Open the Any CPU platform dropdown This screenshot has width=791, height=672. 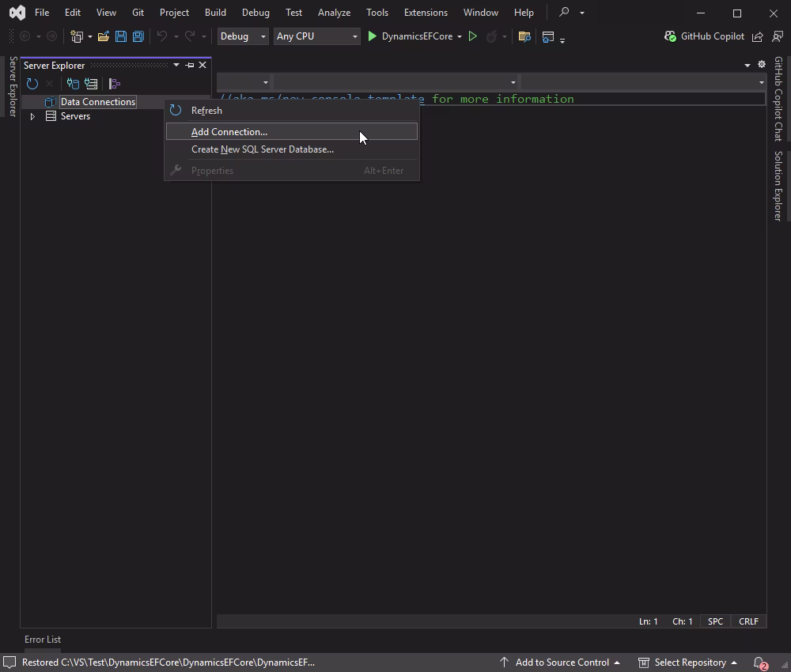(317, 36)
